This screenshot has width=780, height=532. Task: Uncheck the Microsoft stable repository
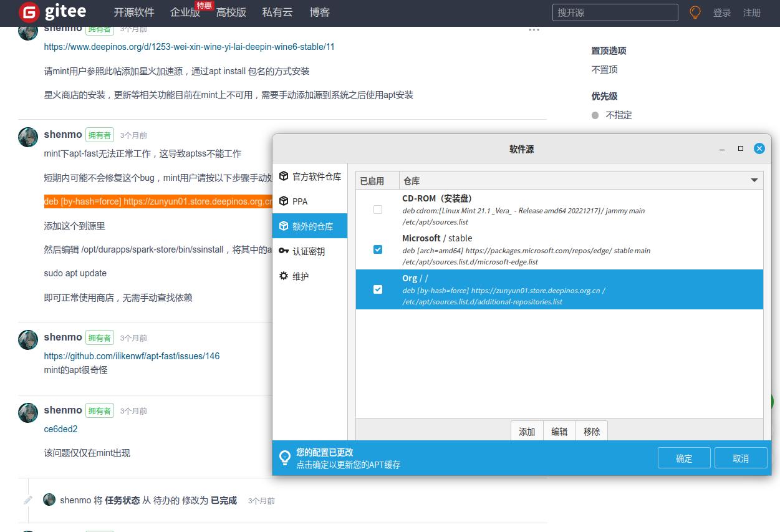[378, 249]
